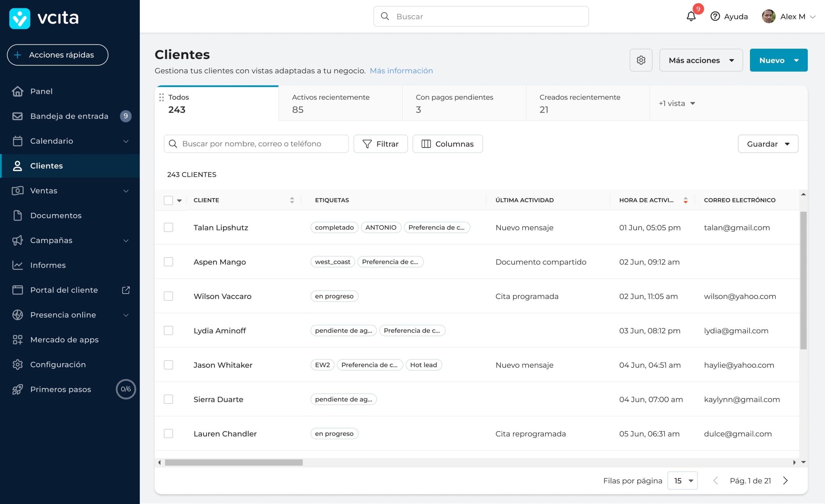Go to next page arrow in pagination
This screenshot has width=825, height=504.
[x=785, y=480]
